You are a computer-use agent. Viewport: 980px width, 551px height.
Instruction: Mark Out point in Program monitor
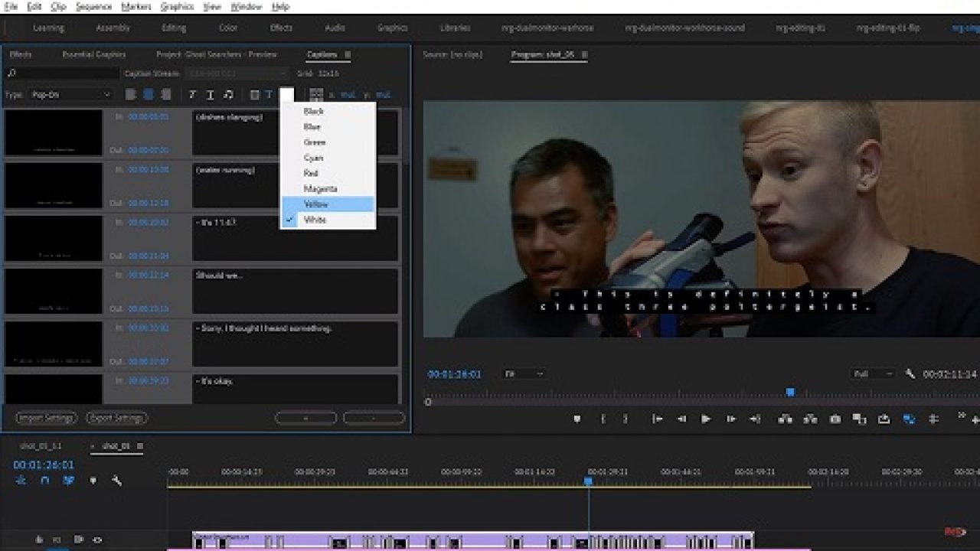[626, 419]
